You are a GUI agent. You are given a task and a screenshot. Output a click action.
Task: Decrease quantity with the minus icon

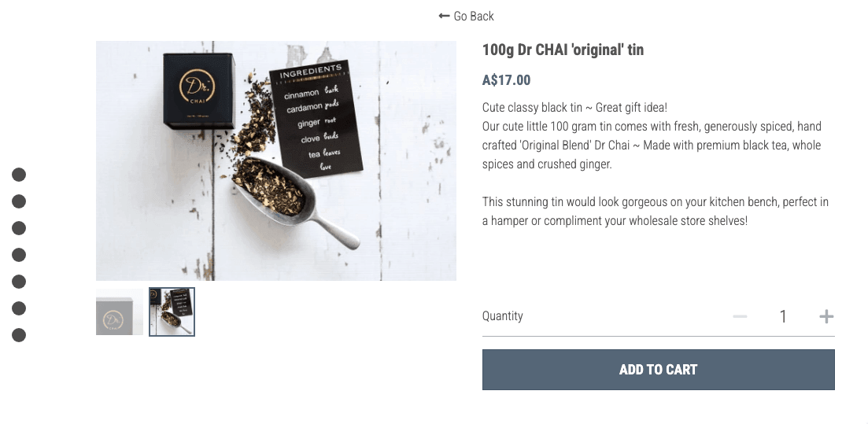click(x=740, y=316)
